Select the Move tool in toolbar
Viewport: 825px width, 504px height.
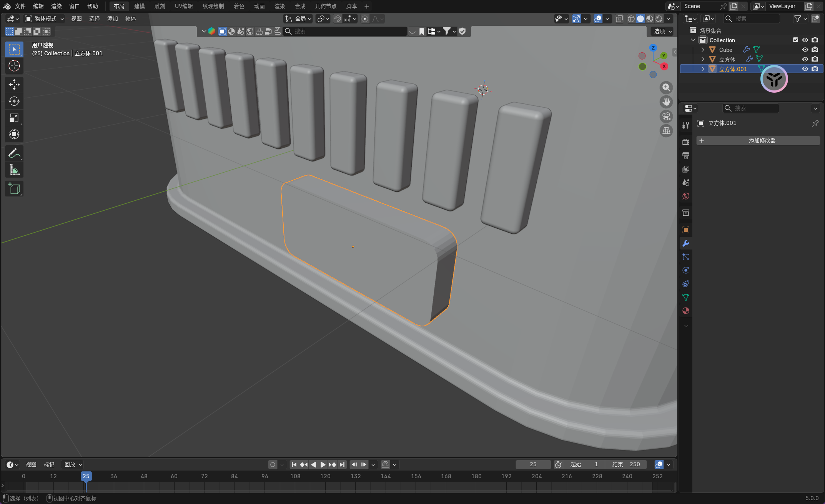click(14, 85)
